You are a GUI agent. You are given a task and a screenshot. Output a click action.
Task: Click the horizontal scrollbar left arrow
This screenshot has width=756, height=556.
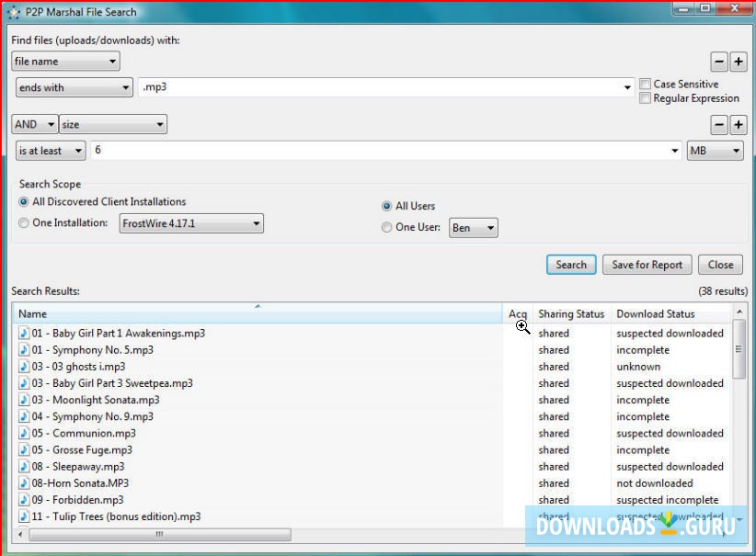pyautogui.click(x=20, y=534)
